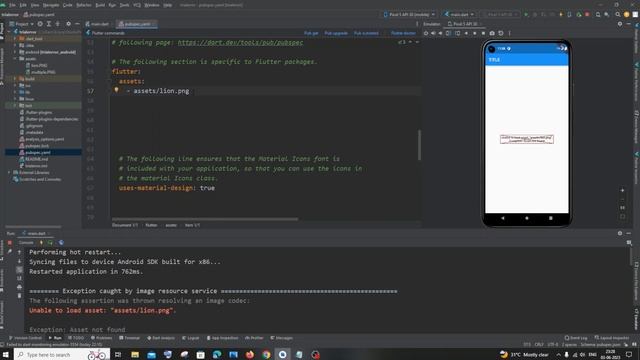Click the green Run button in main toolbar
Screen dimensions: 640x360
click(526, 14)
